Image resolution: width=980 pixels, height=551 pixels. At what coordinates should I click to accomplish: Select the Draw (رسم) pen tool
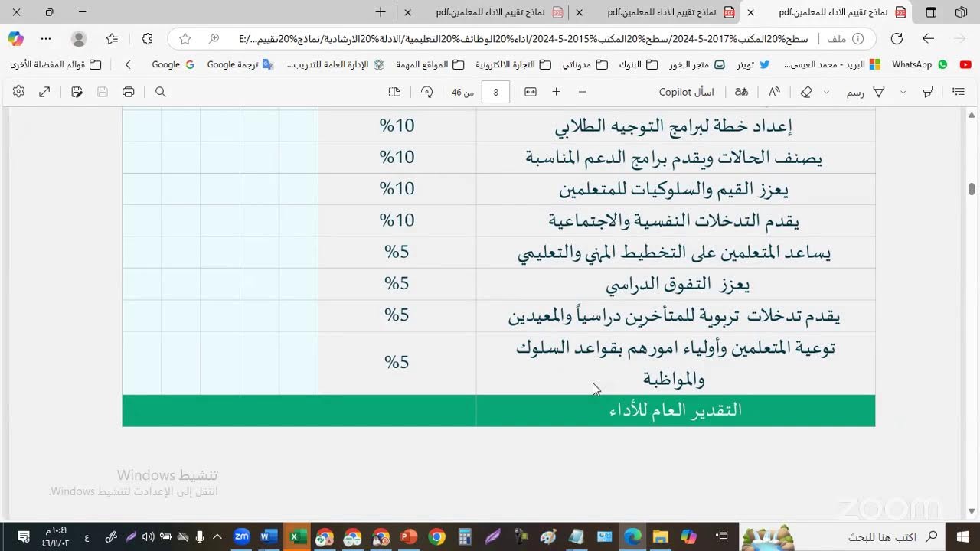(x=866, y=92)
